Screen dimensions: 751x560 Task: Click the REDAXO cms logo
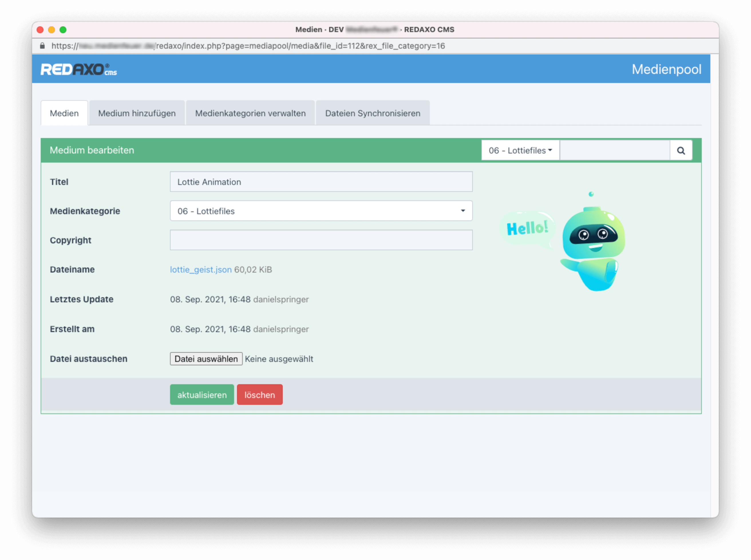pos(79,70)
